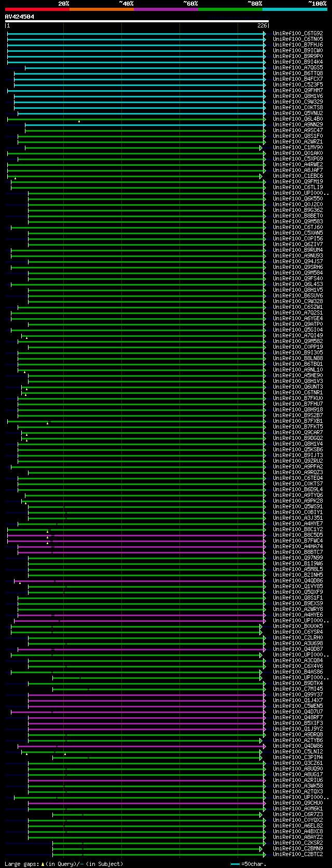
Task: Open hit UniRef100_B9R9P0
Action: coord(298,56)
